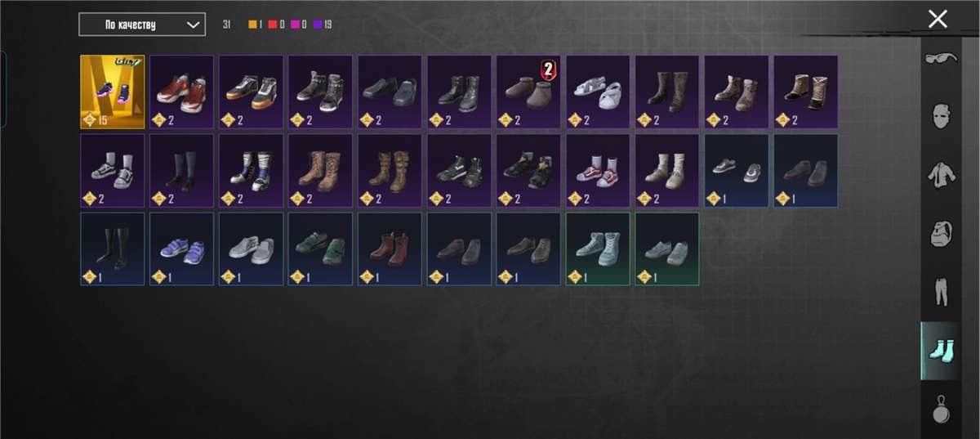Pick the blue and purple sneakers
The image size is (980, 439).
tap(181, 249)
